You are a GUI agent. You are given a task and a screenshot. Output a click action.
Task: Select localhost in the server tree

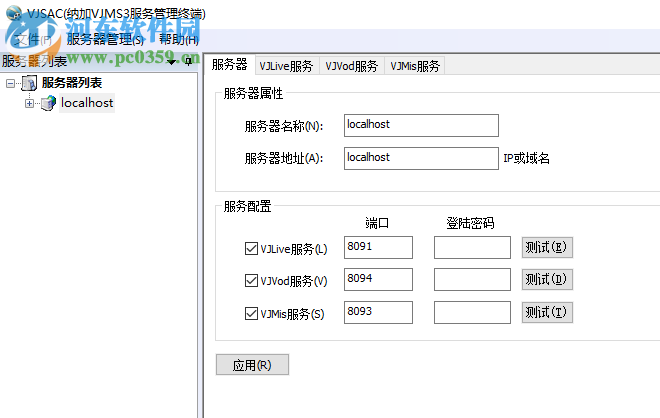(x=87, y=103)
